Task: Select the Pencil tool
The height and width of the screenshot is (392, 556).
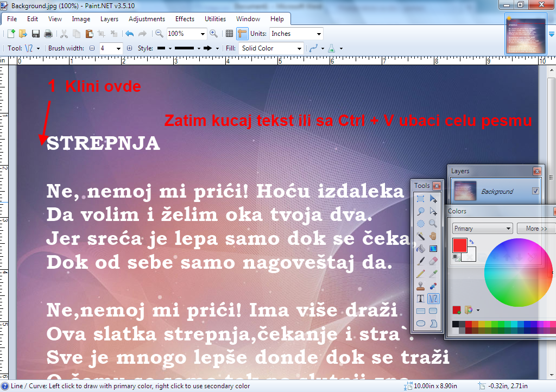Action: (x=421, y=274)
